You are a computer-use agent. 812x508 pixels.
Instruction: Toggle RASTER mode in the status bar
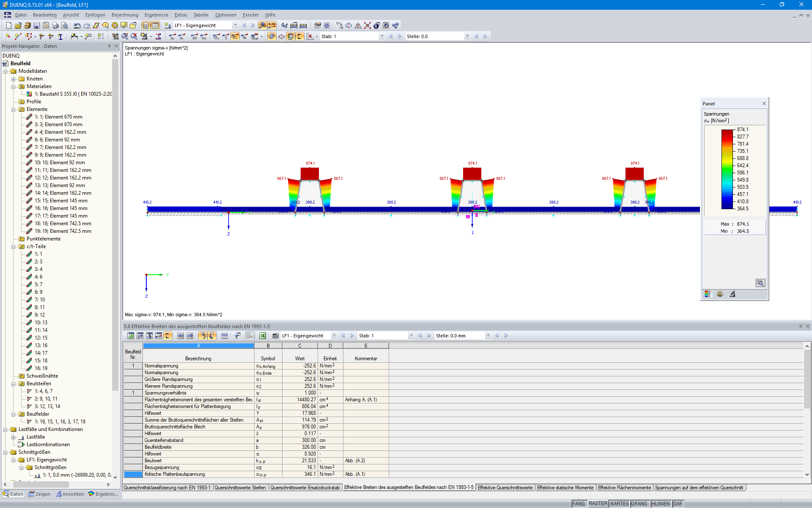point(597,503)
